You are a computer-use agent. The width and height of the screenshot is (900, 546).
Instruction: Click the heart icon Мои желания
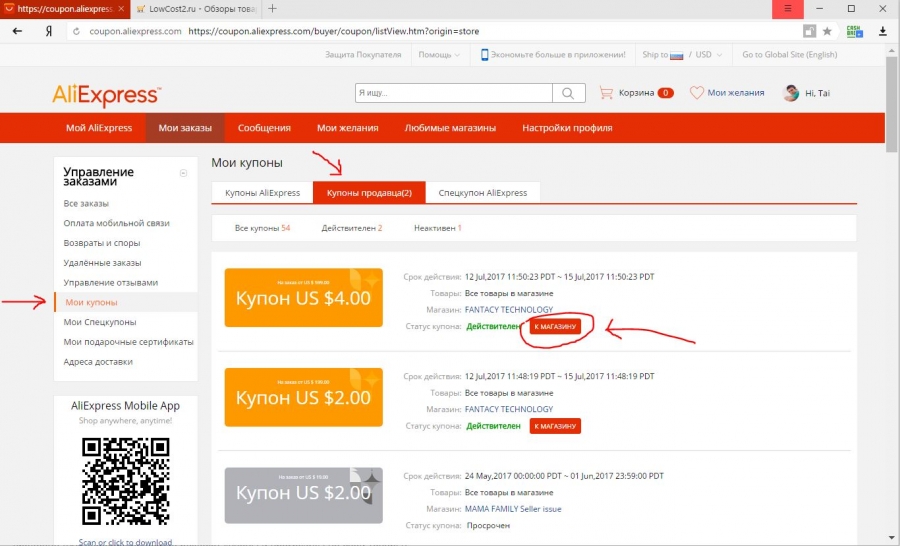click(696, 92)
